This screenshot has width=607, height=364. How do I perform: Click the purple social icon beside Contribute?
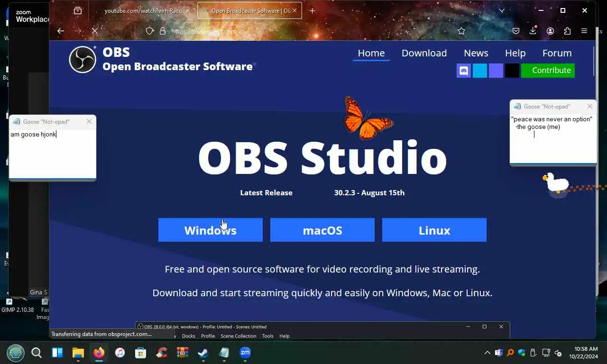coord(496,71)
